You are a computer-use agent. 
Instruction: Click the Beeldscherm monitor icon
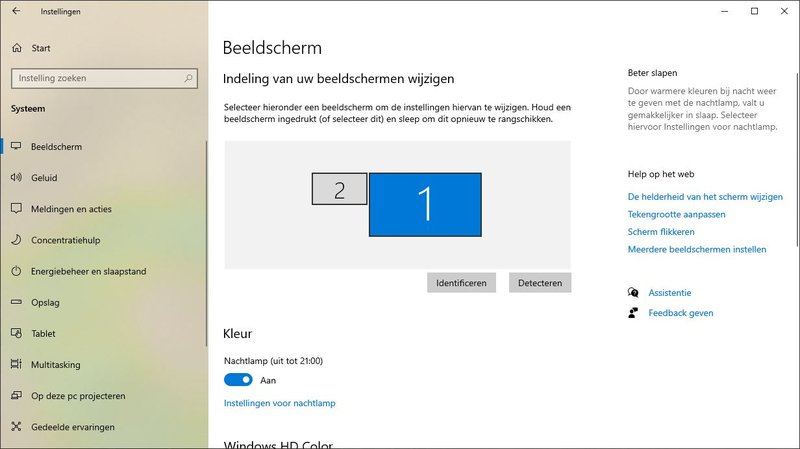16,146
